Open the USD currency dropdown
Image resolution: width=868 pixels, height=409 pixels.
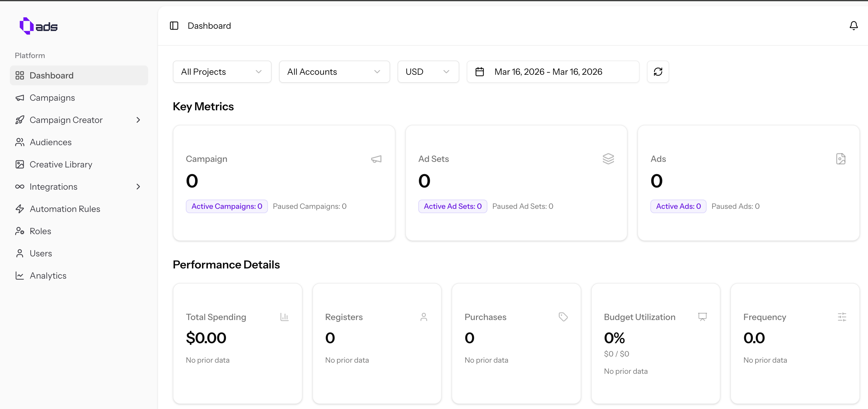(x=428, y=71)
